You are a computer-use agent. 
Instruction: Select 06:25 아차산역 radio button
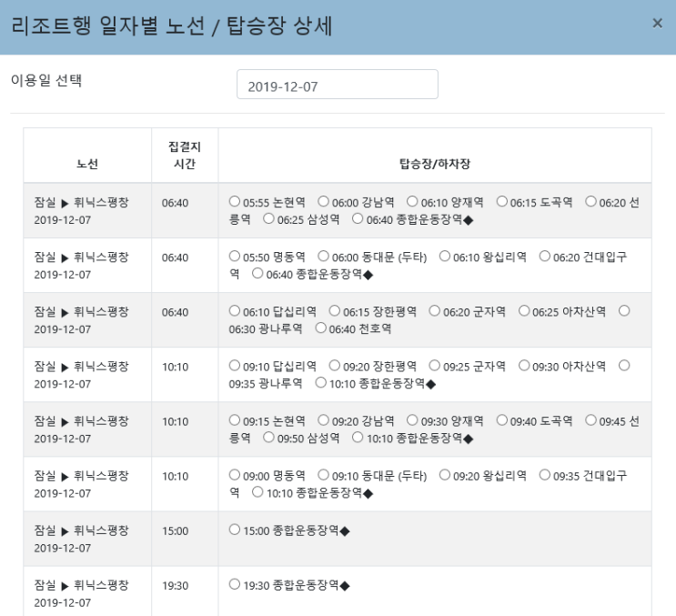click(x=524, y=311)
